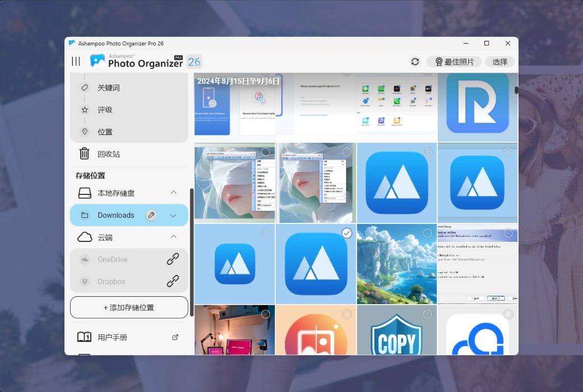This screenshot has width=583, height=392.
Task: Expand the Downloads folder entry
Action: click(173, 215)
